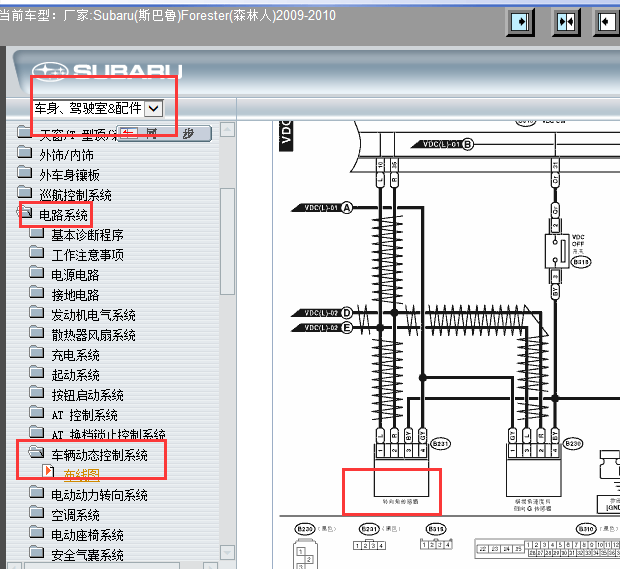The width and height of the screenshot is (620, 569).
Task: Expand the 充电系统 folder
Action: (37, 352)
